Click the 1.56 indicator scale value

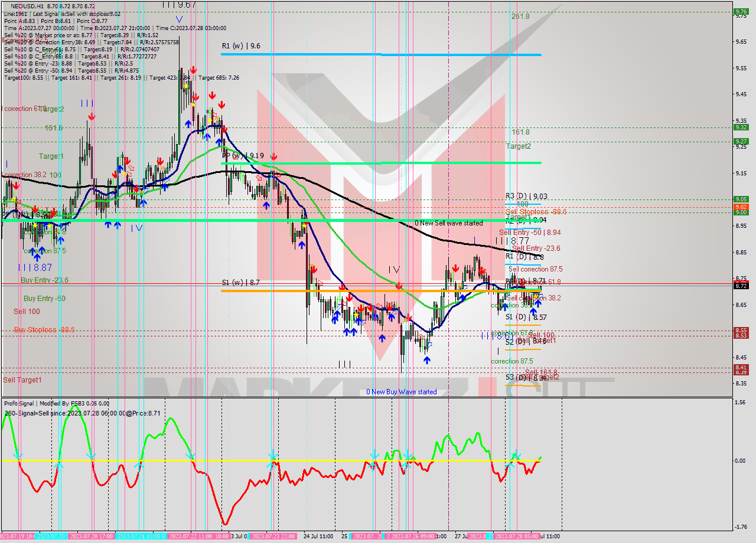(x=739, y=402)
